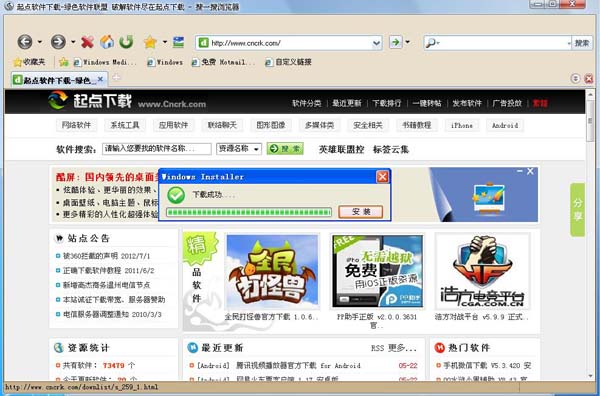Select the 安全相关 category
600x396 pixels.
(368, 125)
